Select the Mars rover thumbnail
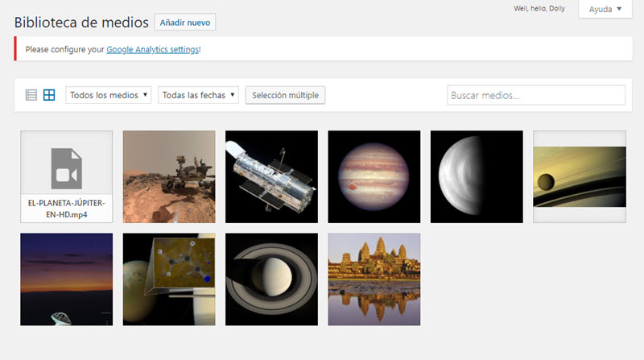Viewport: 644px width, 360px height. coord(169,176)
